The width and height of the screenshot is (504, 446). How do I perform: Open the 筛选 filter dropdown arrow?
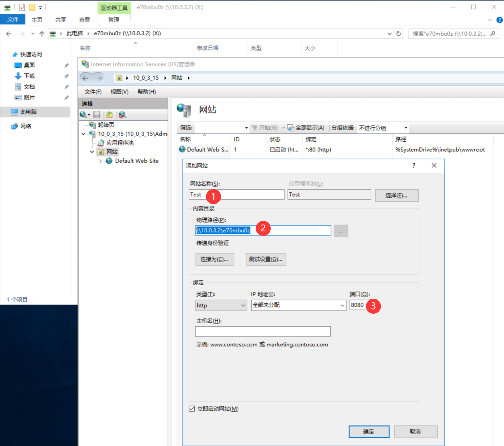click(246, 128)
